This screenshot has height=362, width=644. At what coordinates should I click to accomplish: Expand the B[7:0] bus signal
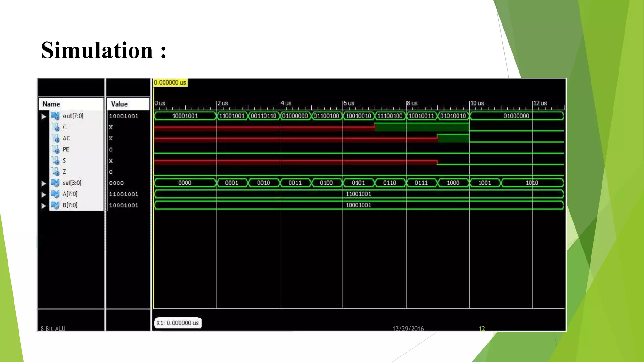[44, 206]
